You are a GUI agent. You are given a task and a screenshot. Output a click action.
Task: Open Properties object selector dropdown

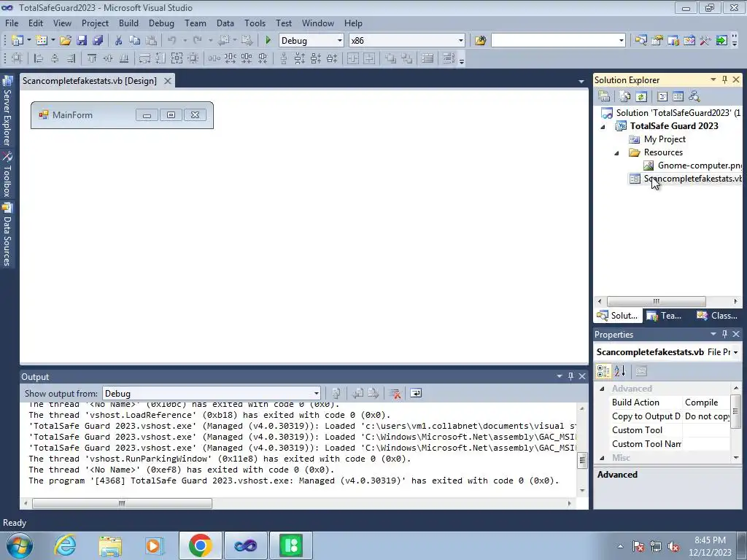736,352
